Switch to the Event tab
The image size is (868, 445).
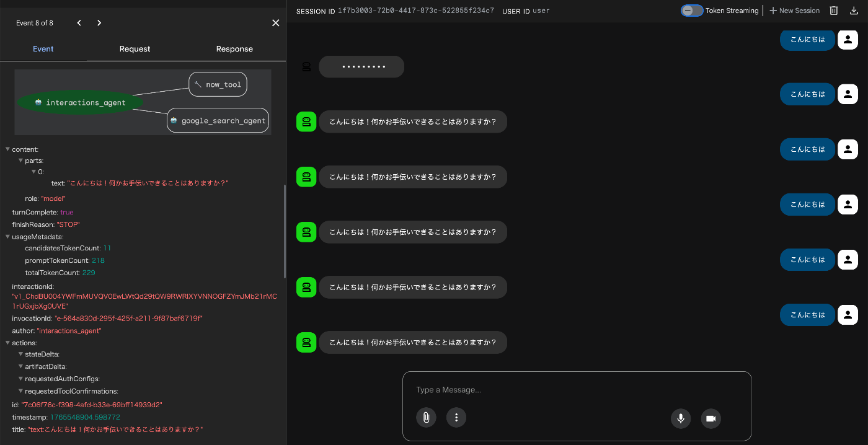point(43,49)
